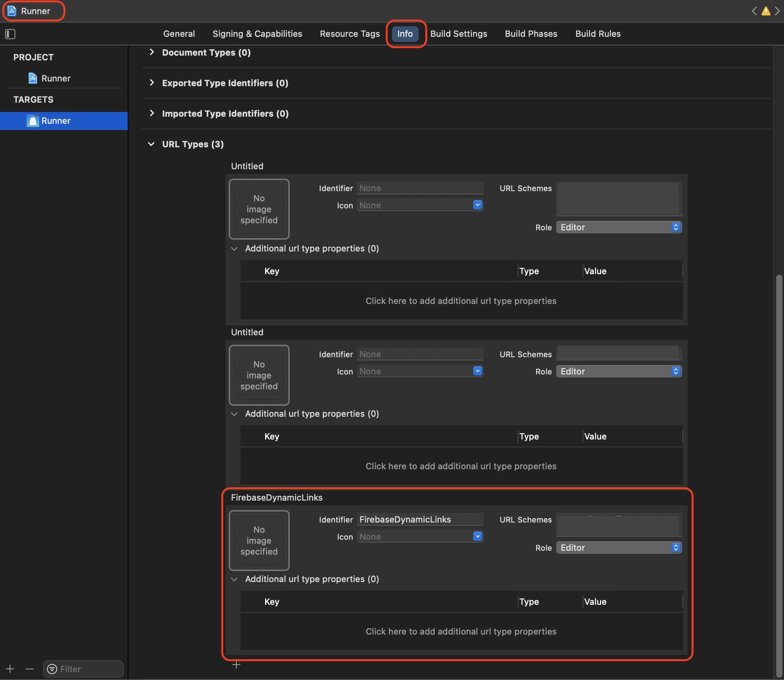
Task: Open Icon dropdown of FirebaseDynamicLinks URL type
Action: (x=477, y=536)
